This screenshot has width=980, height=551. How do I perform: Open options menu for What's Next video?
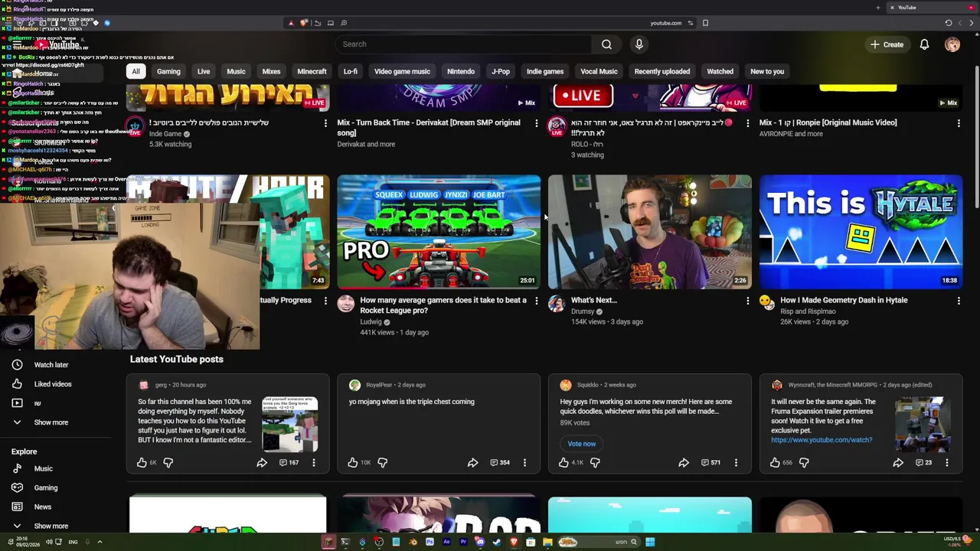[747, 301]
